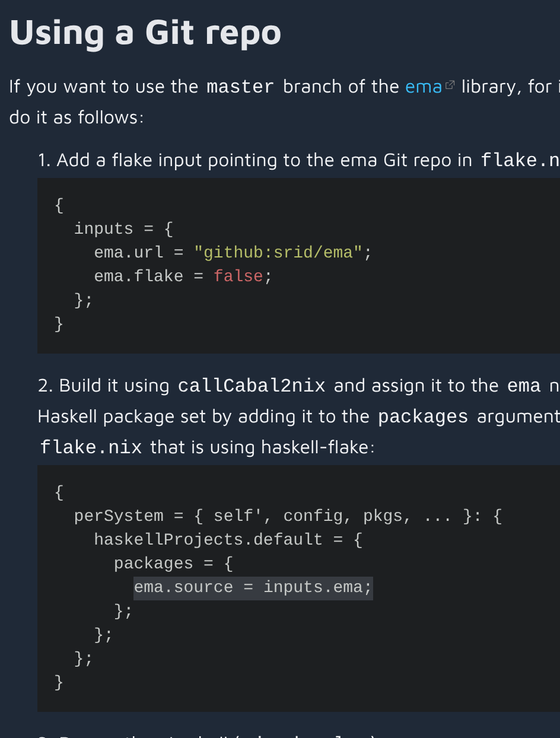560x738 pixels.
Task: Click the "inputs = {" code line
Action: coord(123,229)
